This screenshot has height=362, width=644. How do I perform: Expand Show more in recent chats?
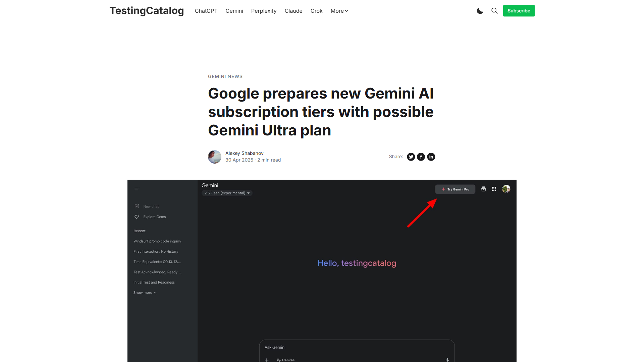click(145, 293)
